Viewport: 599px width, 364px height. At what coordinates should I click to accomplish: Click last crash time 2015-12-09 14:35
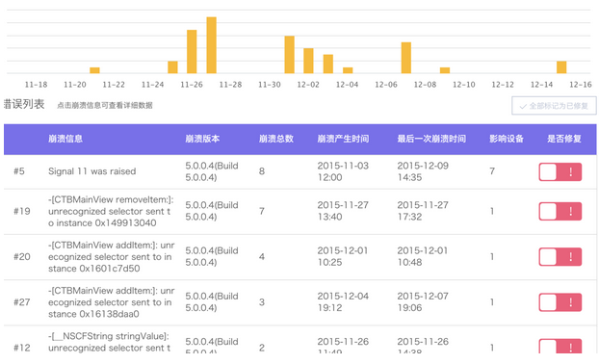click(423, 171)
